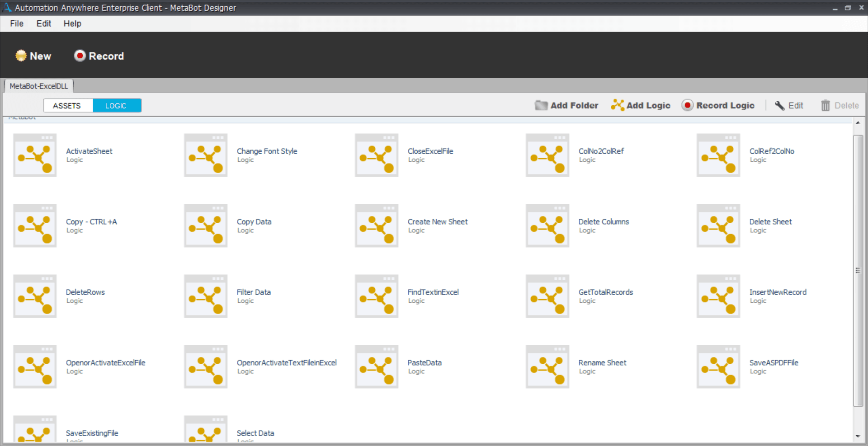The image size is (868, 446).
Task: Select the OpenorActivateTextFileinExcel logic icon
Action: click(206, 366)
